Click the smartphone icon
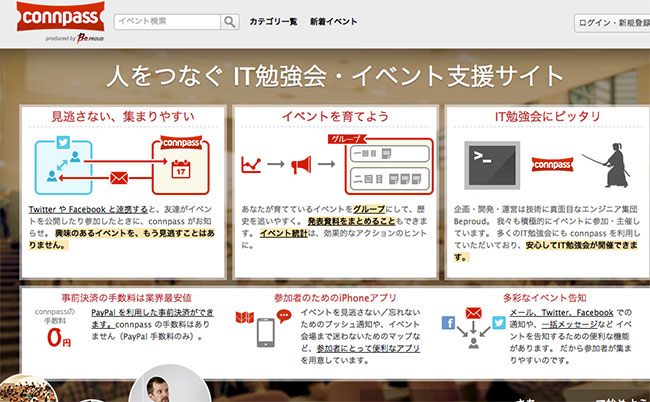Screen dimensions: 650x402 (266, 332)
